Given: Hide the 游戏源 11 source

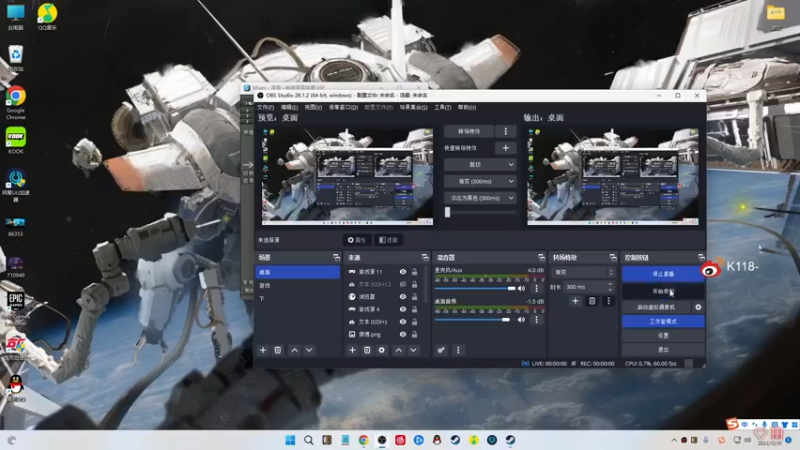Looking at the screenshot, I should [403, 272].
